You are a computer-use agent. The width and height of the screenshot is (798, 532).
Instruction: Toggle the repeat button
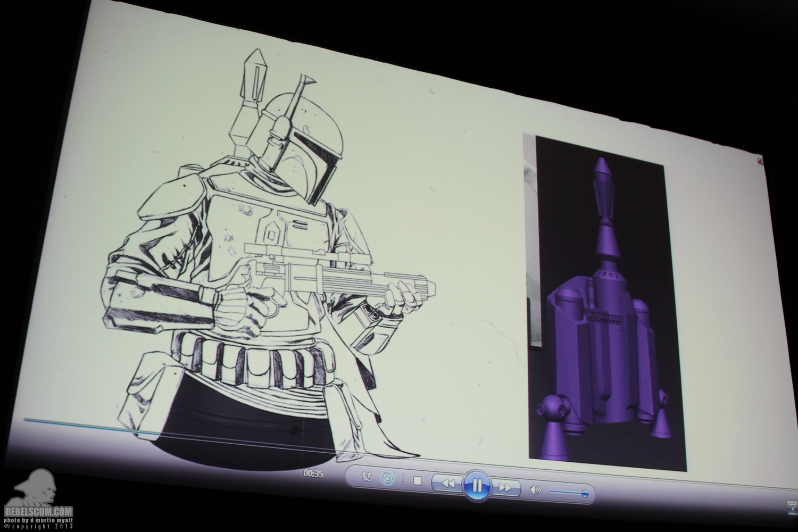[387, 479]
